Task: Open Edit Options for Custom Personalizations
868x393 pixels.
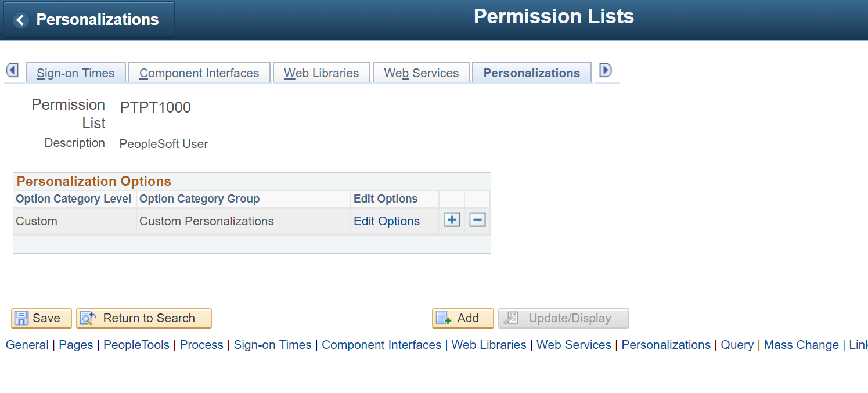Action: tap(386, 221)
